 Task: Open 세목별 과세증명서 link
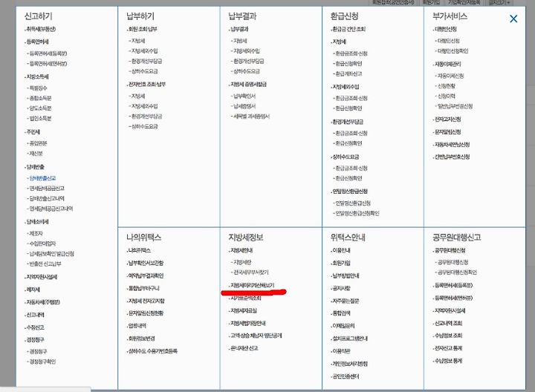(x=251, y=117)
